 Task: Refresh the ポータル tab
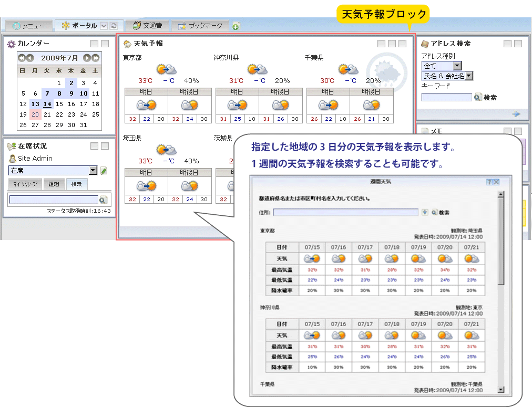pos(114,26)
